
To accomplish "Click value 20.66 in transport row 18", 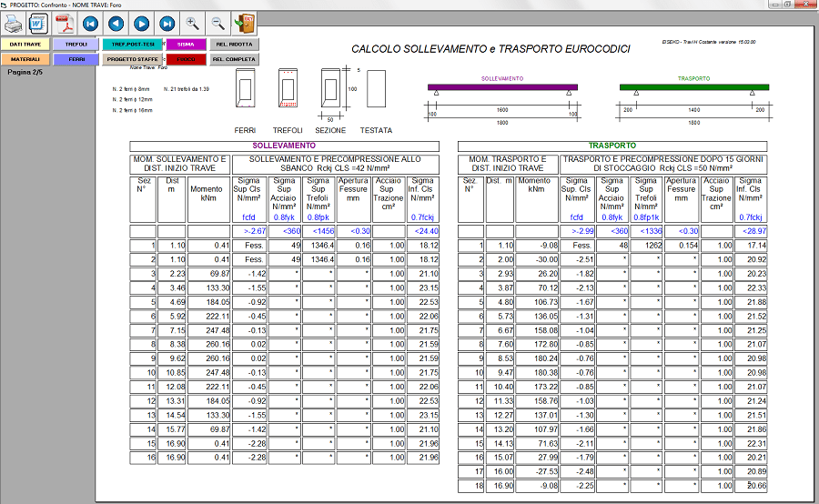I will pyautogui.click(x=756, y=486).
